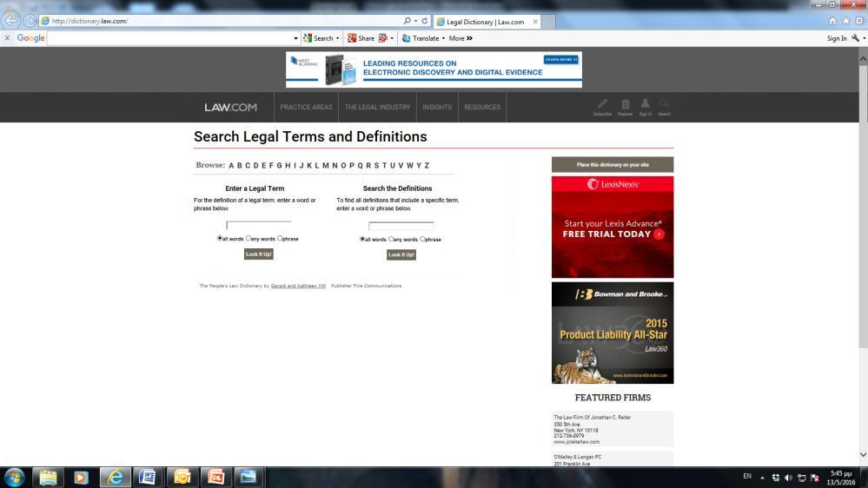
Task: Open the Resources menu
Action: click(x=482, y=107)
